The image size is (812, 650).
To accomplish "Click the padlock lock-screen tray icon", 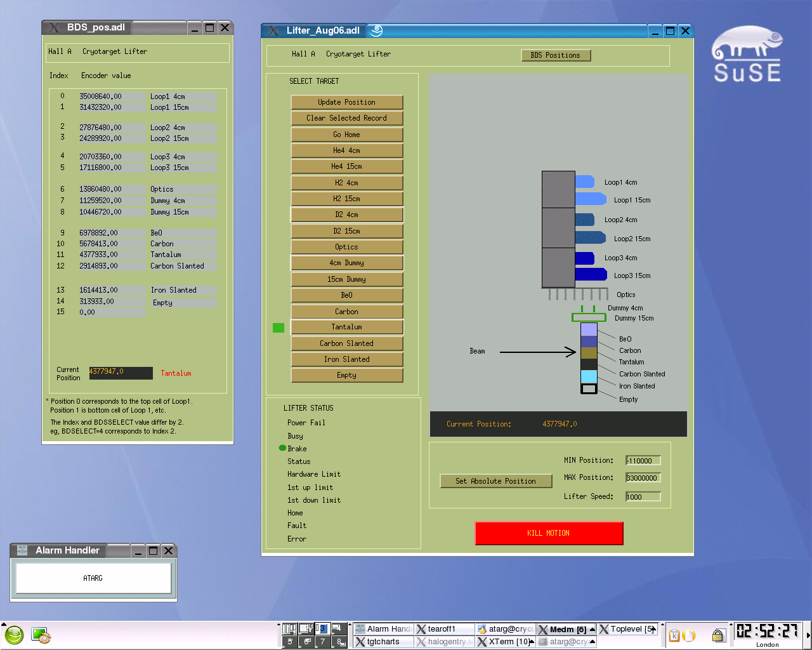I will click(x=718, y=635).
